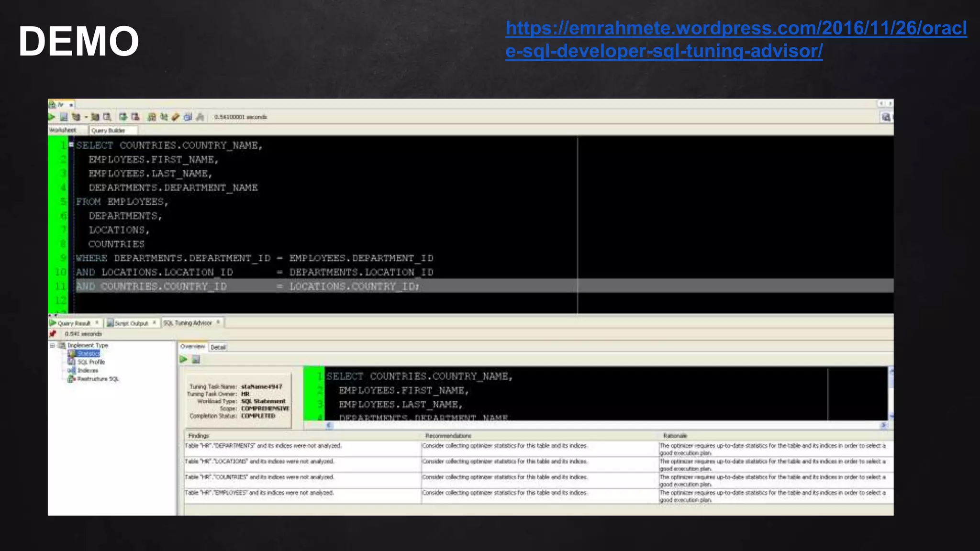980x551 pixels.
Task: Switch to the Detail tab
Action: click(218, 347)
